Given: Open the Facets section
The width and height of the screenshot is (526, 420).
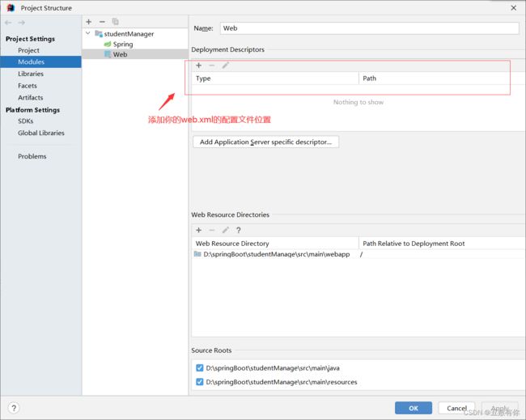Looking at the screenshot, I should coord(28,86).
